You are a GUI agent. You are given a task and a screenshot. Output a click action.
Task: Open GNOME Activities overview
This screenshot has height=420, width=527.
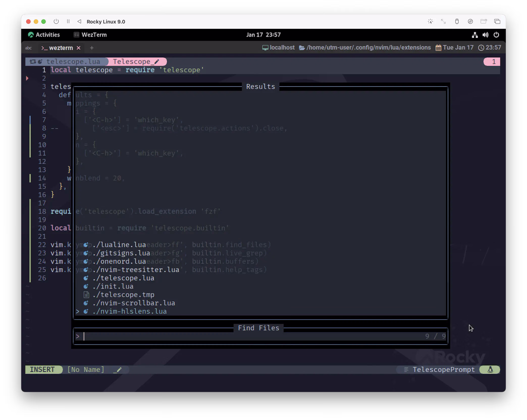[x=44, y=35]
